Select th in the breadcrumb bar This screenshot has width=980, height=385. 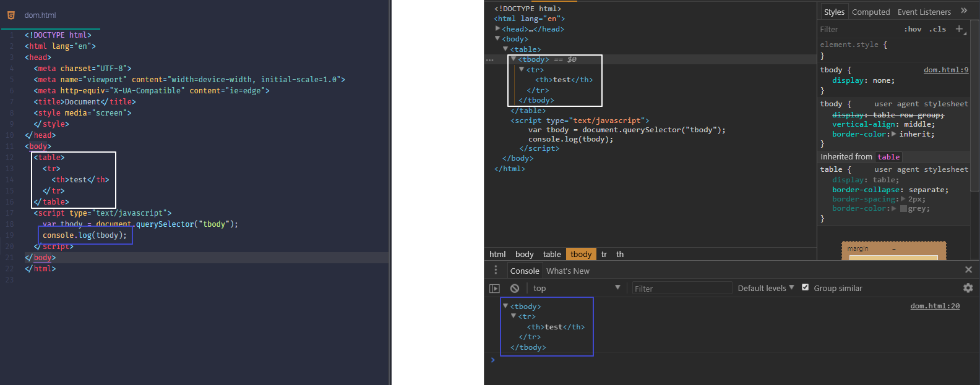point(620,254)
